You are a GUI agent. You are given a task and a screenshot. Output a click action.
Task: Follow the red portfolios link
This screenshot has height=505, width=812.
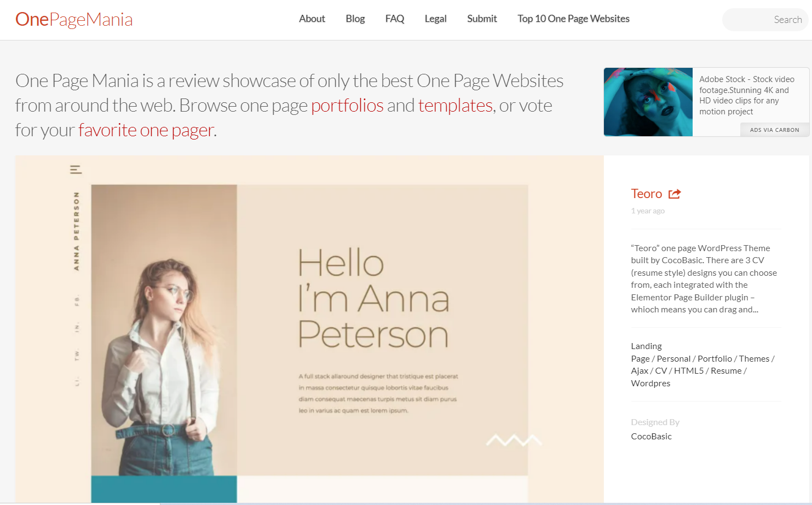click(347, 105)
